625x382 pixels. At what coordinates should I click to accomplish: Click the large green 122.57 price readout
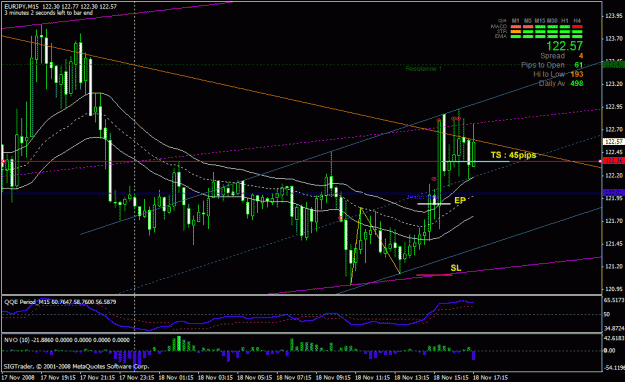pos(564,46)
